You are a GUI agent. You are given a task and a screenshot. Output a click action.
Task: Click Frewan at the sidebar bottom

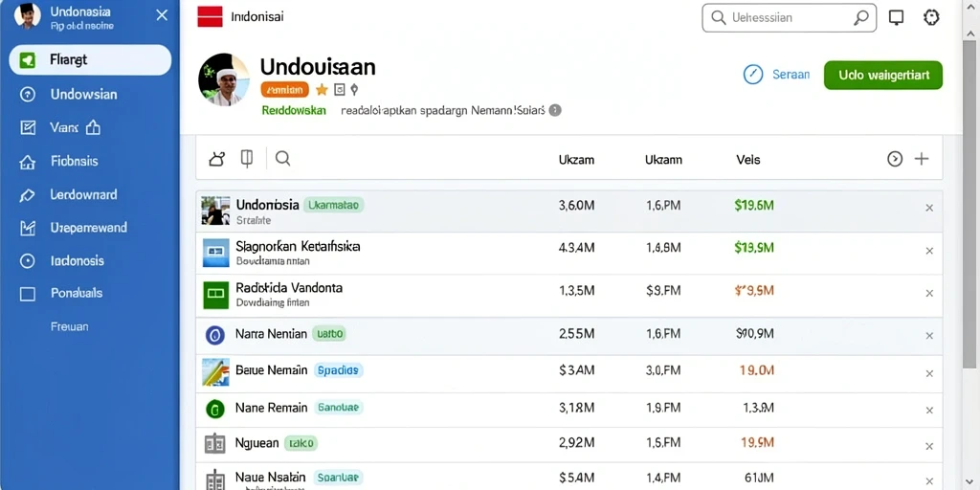pos(69,326)
